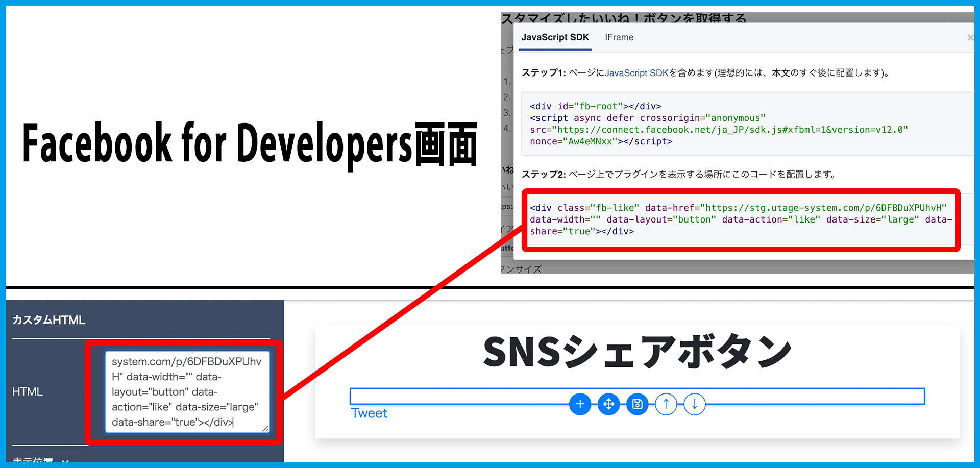The width and height of the screenshot is (980, 468).
Task: Click the resize grip of the HTML textarea
Action: point(265,429)
